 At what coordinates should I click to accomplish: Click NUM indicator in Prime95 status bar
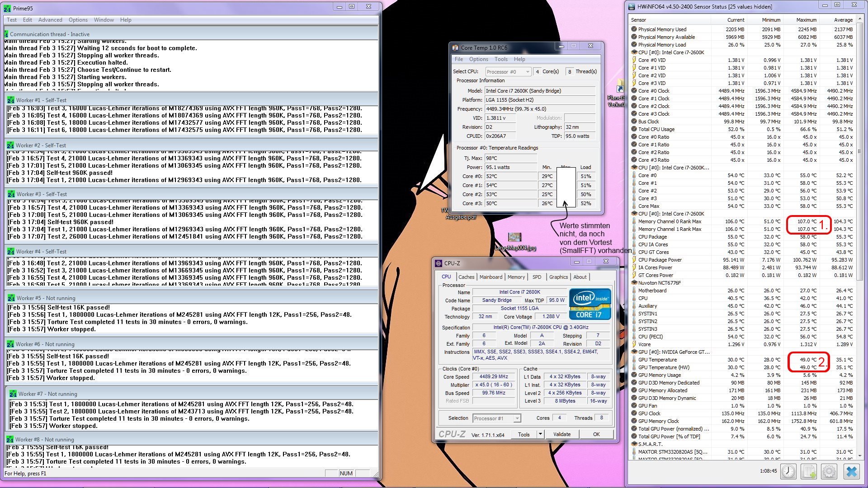coord(346,474)
